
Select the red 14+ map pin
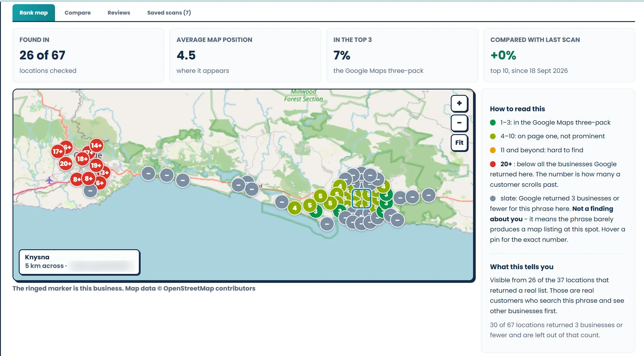[x=97, y=145]
